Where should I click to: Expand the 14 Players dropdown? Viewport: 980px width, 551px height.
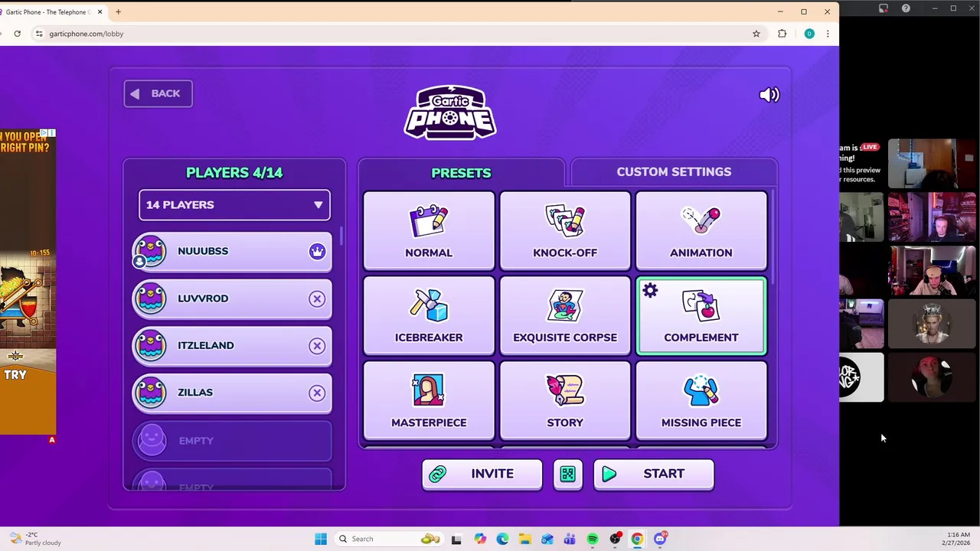(x=234, y=205)
